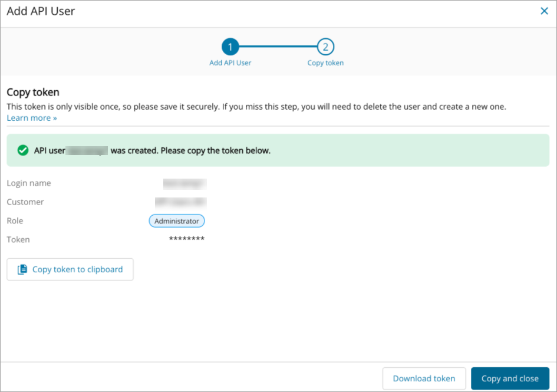Click the progress line between steps
Screen dimensions: 557x392
pyautogui.click(x=278, y=47)
